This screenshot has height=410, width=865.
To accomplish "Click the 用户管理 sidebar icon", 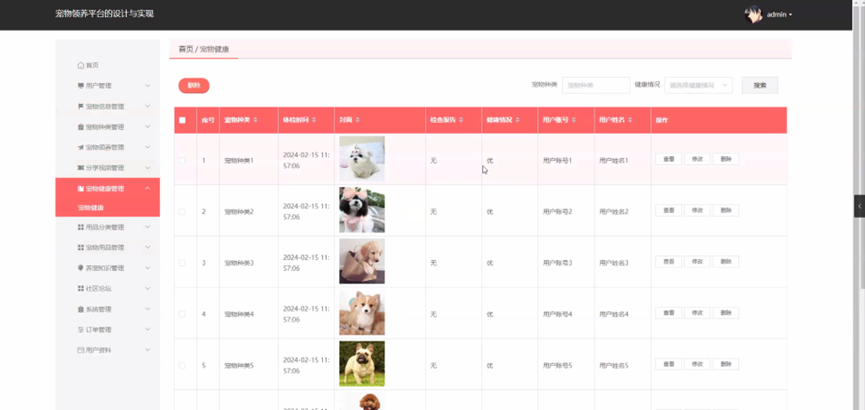I will point(81,86).
